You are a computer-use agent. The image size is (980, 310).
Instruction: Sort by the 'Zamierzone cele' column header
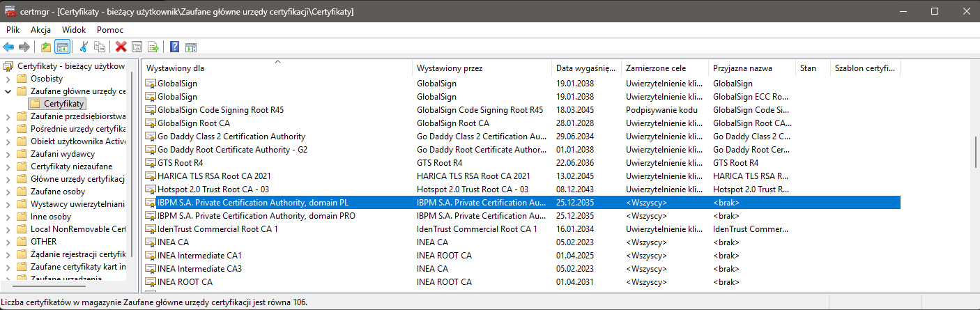pyautogui.click(x=665, y=68)
